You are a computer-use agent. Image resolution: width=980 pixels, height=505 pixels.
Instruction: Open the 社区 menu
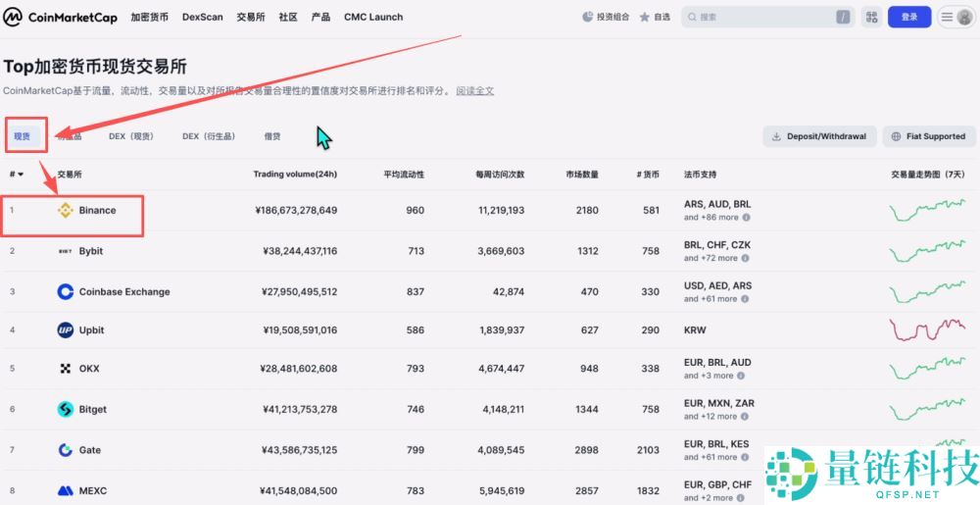(288, 17)
